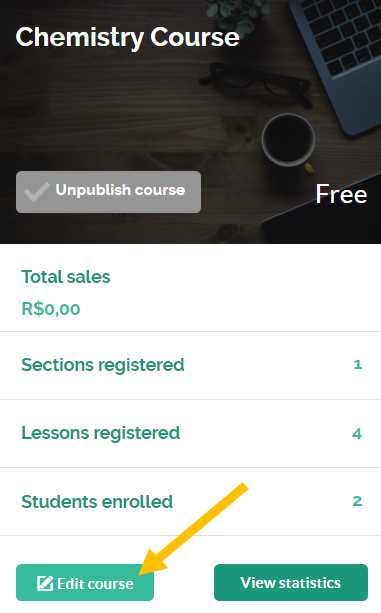The width and height of the screenshot is (381, 613).
Task: Click the enrolled students count 2
Action: pyautogui.click(x=357, y=501)
